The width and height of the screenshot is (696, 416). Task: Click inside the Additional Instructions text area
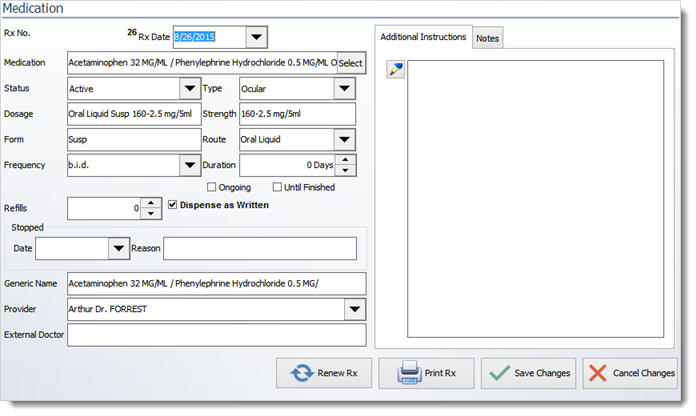(x=535, y=199)
